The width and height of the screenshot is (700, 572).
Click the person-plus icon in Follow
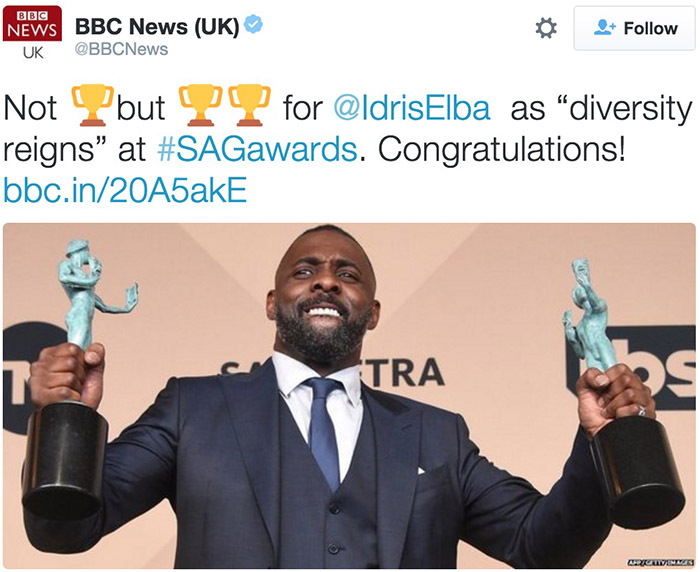[604, 28]
